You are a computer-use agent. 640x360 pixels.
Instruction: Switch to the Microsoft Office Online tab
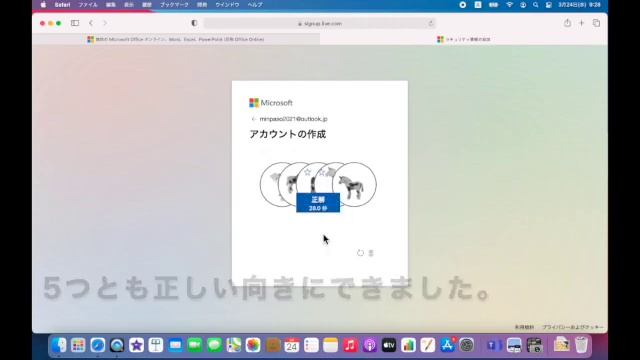coord(176,40)
